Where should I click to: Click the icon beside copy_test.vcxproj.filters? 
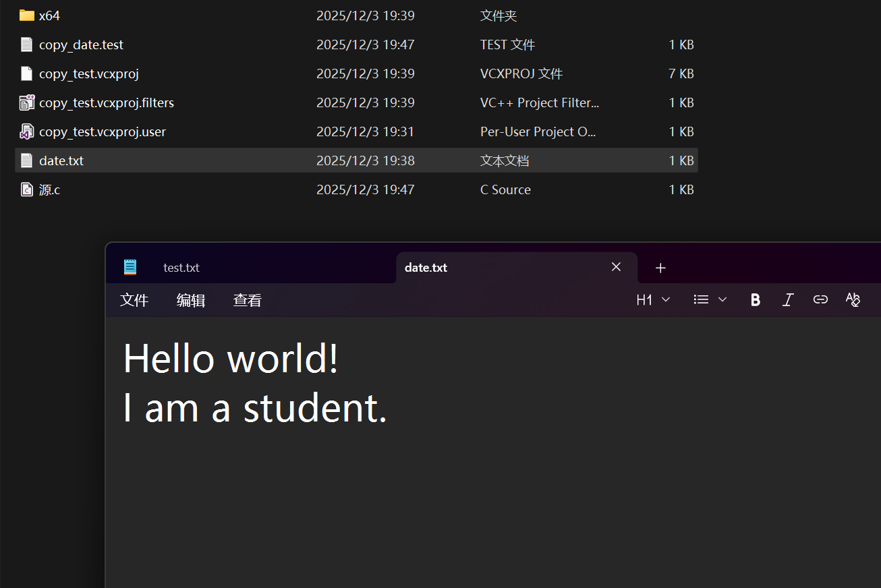tap(27, 102)
